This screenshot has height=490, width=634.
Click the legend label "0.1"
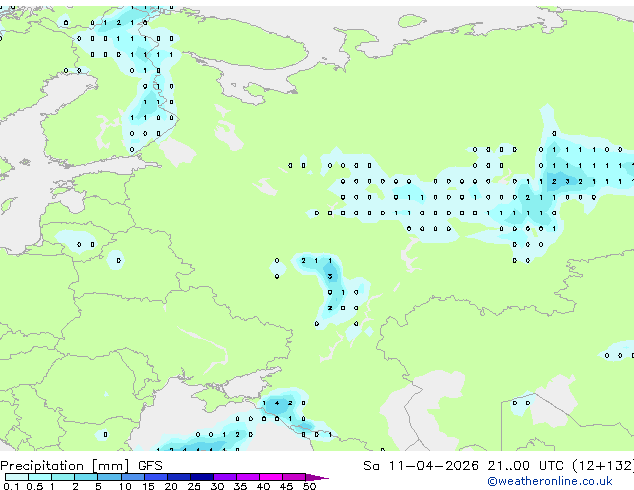(x=11, y=486)
